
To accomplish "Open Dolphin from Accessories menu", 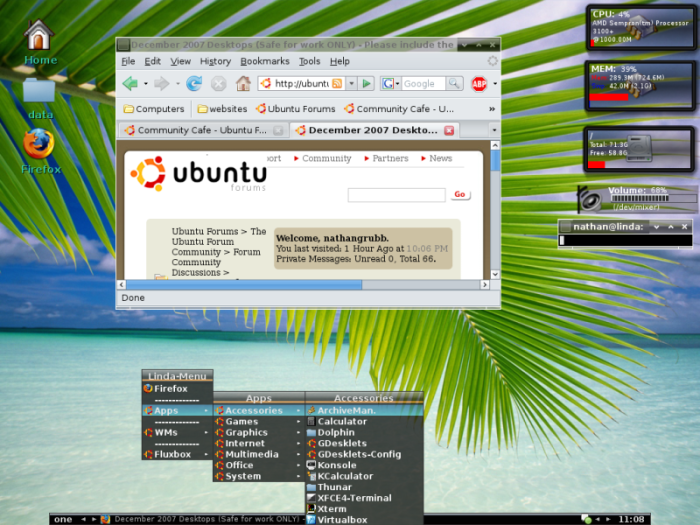I will pos(364,432).
